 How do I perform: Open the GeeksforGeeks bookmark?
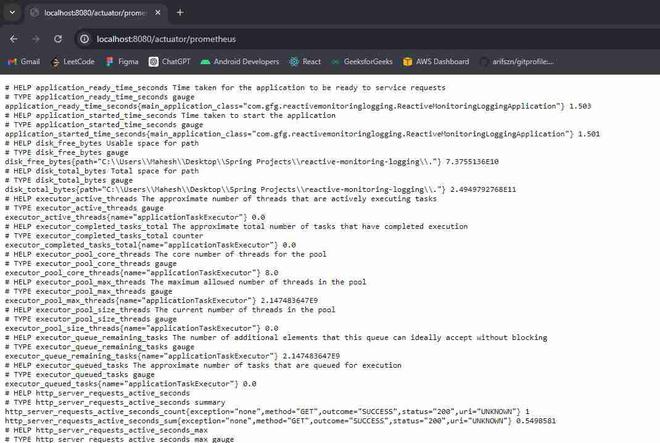[x=362, y=61]
